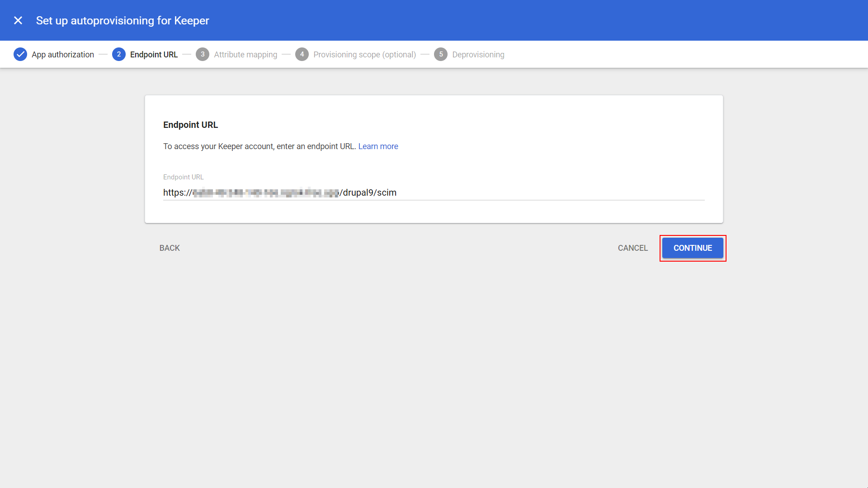Select the Endpoint URL step label

154,54
